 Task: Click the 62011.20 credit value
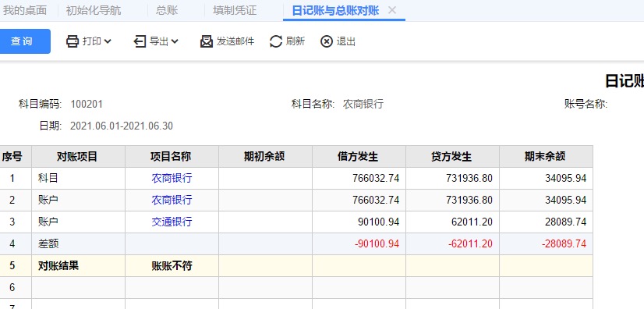coord(472,222)
